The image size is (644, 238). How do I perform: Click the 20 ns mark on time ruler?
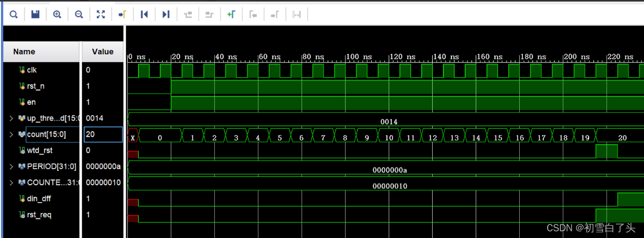(182, 56)
